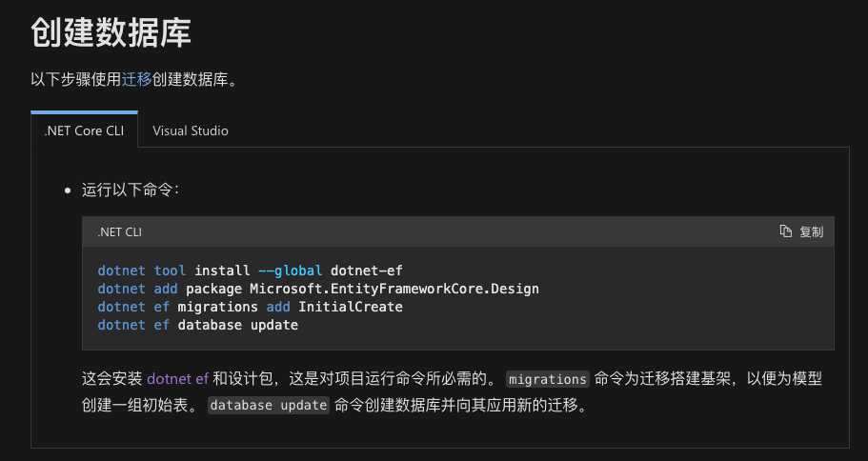Screen dimensions: 868x461
Task: Click the inline database update code snippet
Action: click(269, 406)
